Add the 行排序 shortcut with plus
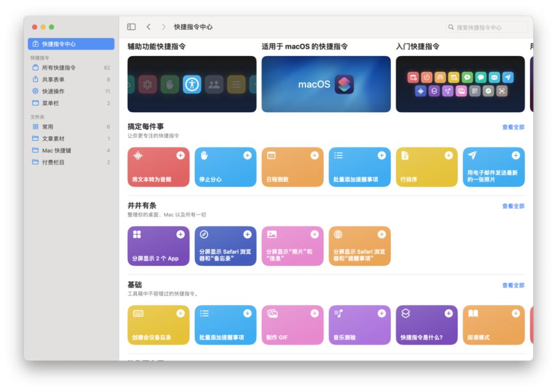 coord(449,155)
